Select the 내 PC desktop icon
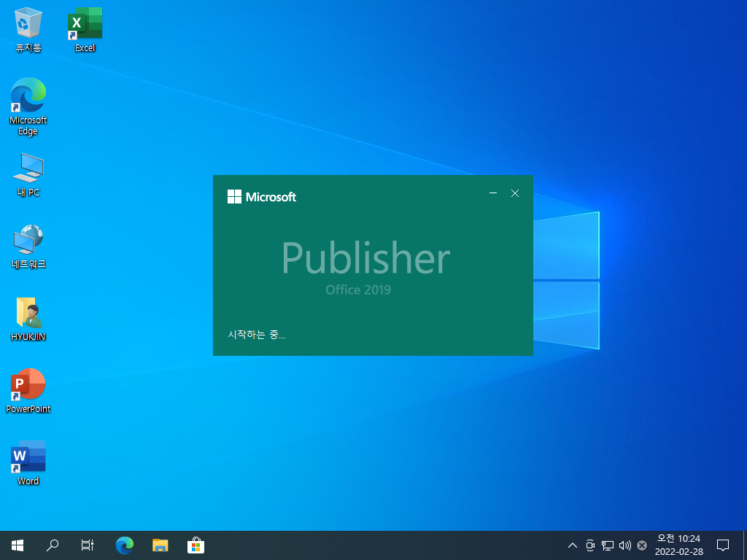This screenshot has height=560, width=747. click(x=28, y=175)
